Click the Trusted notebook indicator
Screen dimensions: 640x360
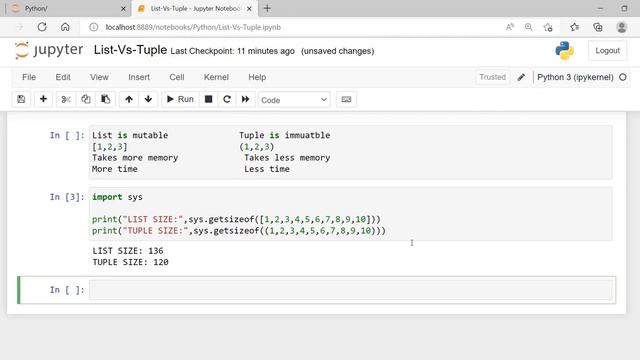(x=492, y=77)
